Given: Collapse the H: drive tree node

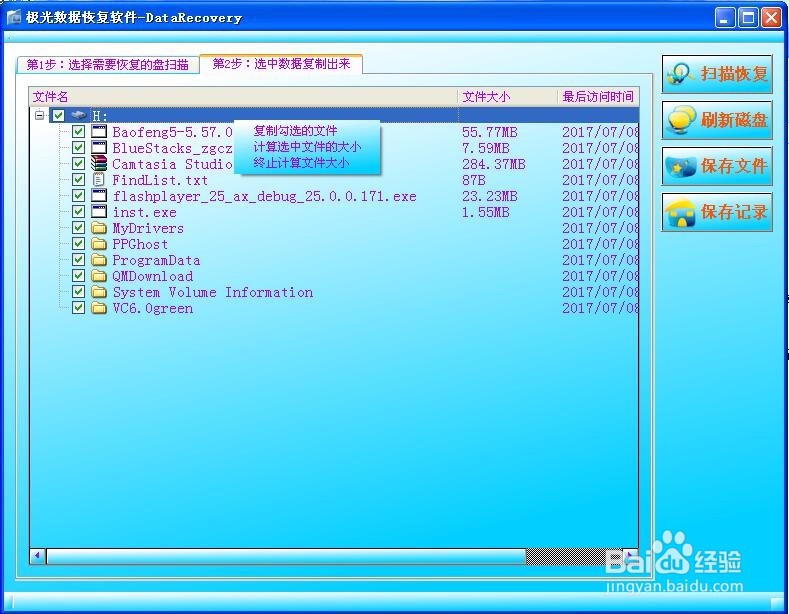Looking at the screenshot, I should coord(39,115).
